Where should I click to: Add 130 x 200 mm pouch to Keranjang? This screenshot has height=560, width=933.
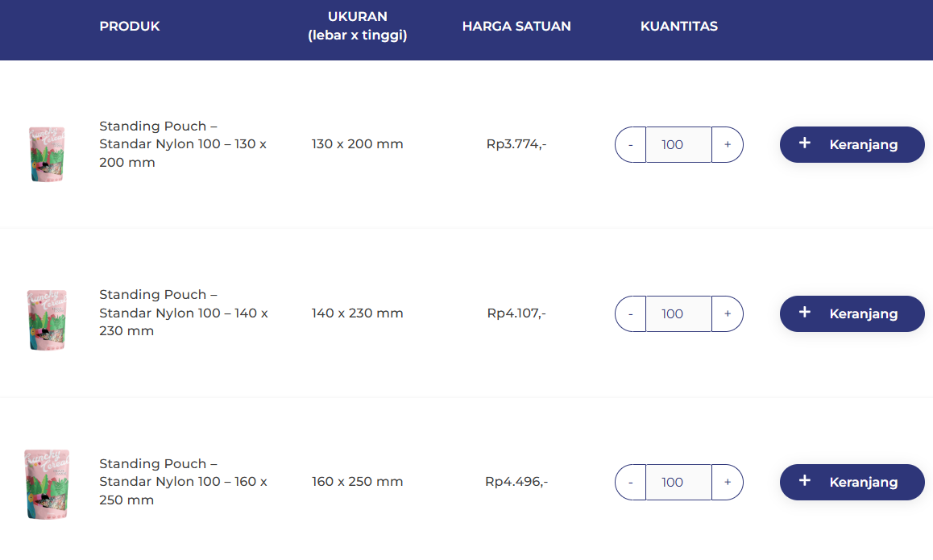pos(852,144)
